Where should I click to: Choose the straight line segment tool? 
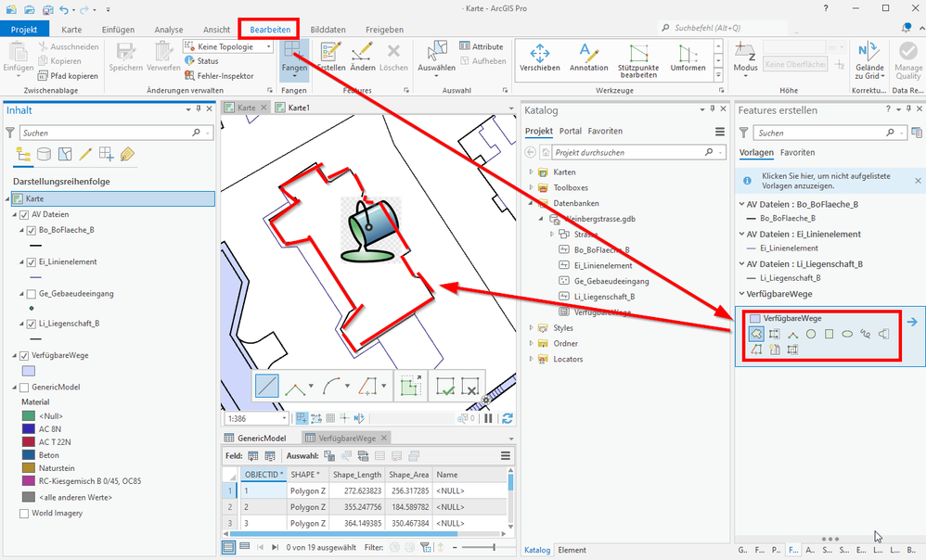267,387
